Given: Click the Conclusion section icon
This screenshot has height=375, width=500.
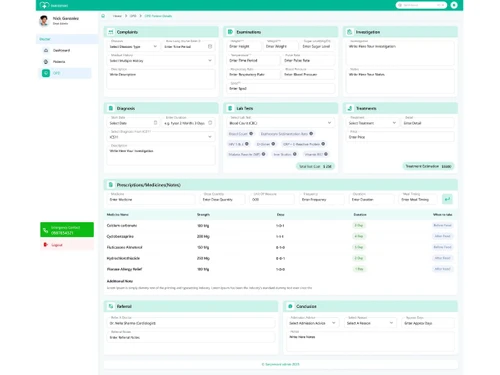Looking at the screenshot, I should (290, 306).
